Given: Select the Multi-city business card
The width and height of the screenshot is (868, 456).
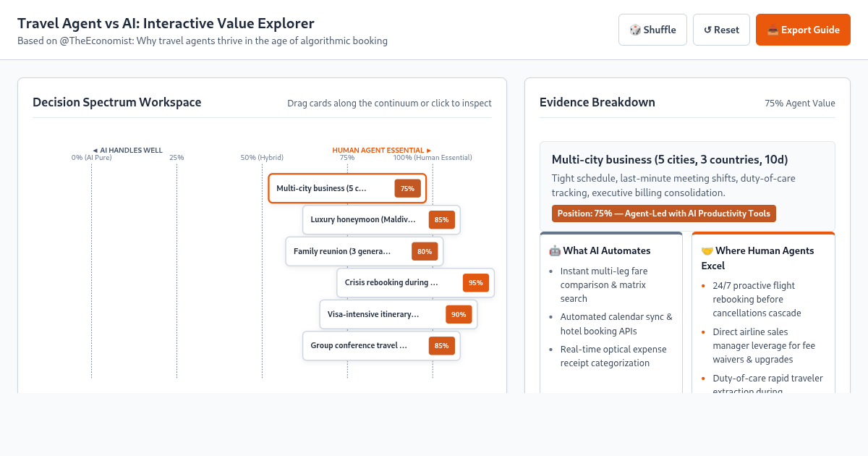Looking at the screenshot, I should pos(347,188).
